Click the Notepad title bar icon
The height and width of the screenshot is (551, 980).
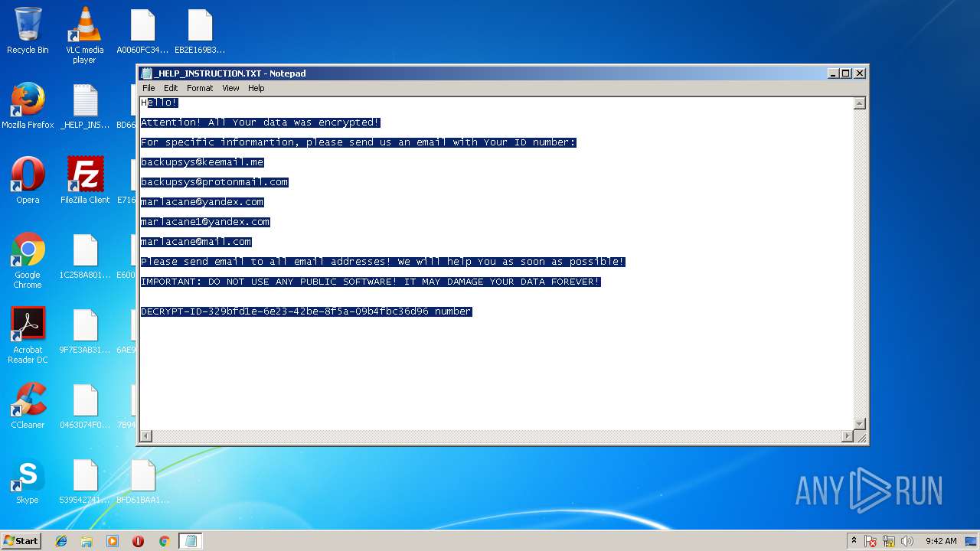point(147,73)
